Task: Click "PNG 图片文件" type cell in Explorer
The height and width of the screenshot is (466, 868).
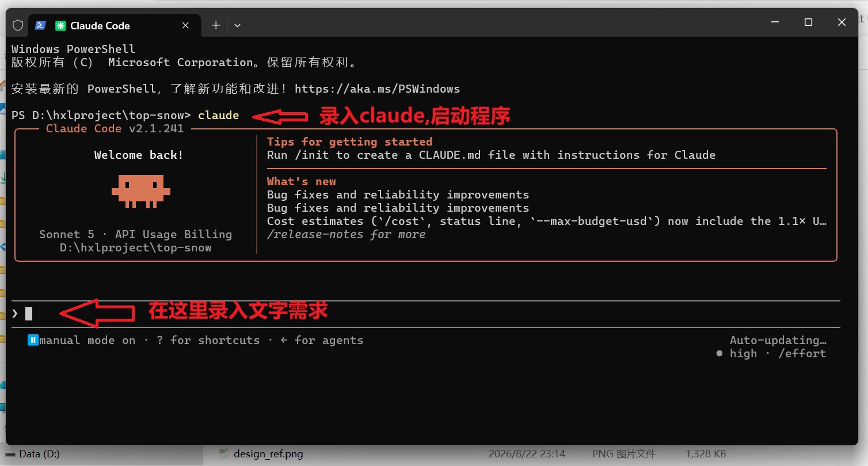Action: (624, 454)
